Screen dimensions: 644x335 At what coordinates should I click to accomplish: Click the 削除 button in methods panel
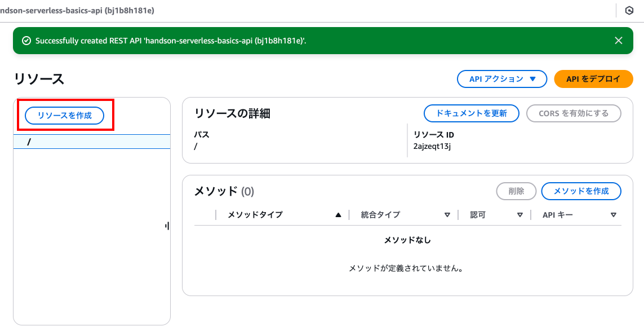516,191
